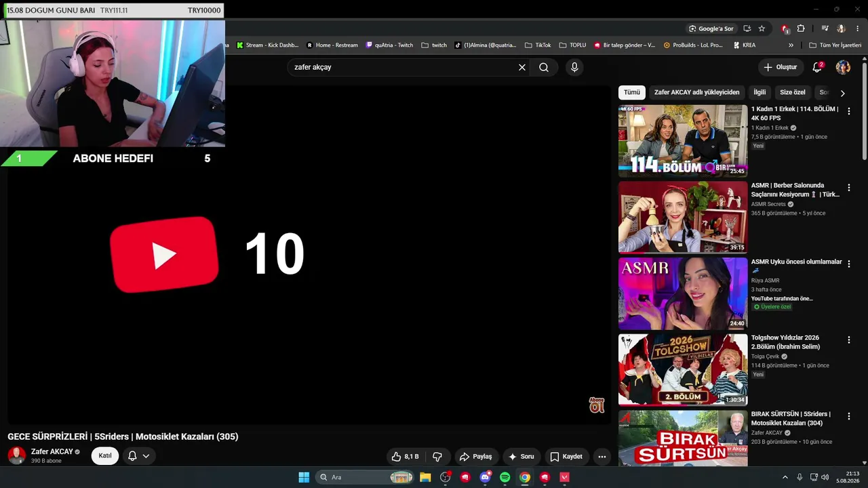
Task: Dislike the video with thumbs-down button
Action: point(437,457)
